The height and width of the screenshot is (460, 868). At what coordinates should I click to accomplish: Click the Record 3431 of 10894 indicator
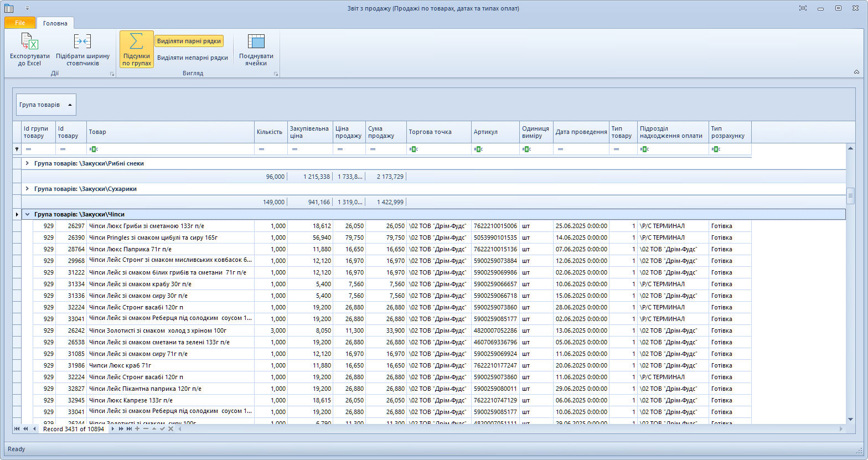pyautogui.click(x=74, y=429)
